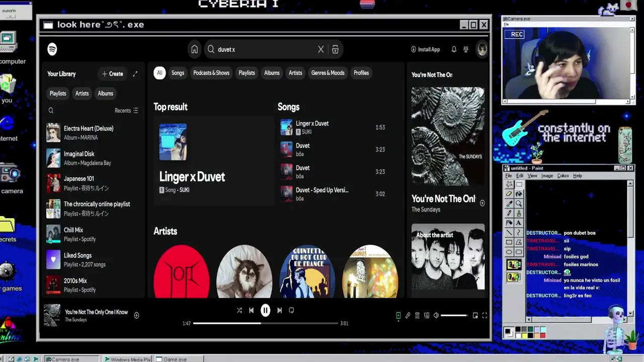Select the Eraser tool in Paint
This screenshot has width=644, height=362.
click(x=509, y=194)
